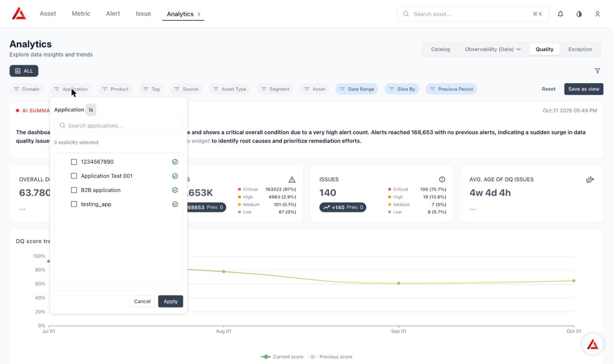613x364 pixels.
Task: Open the user profile icon
Action: (x=597, y=14)
